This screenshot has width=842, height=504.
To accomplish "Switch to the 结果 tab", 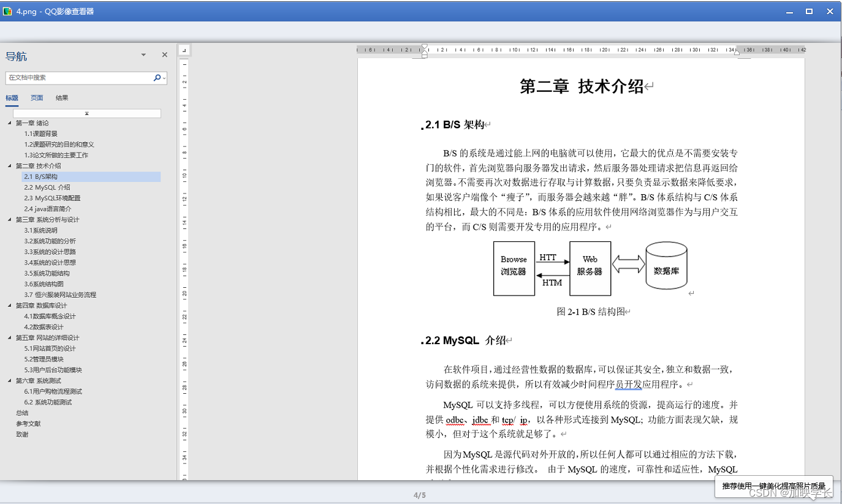I will (x=62, y=98).
